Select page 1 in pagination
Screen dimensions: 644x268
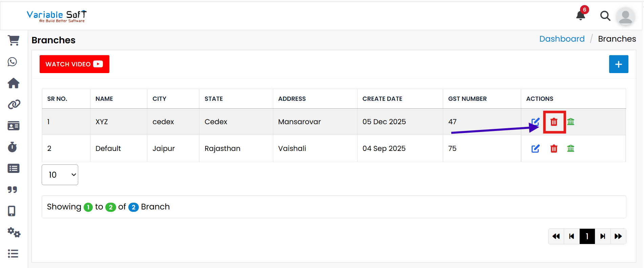pyautogui.click(x=587, y=236)
